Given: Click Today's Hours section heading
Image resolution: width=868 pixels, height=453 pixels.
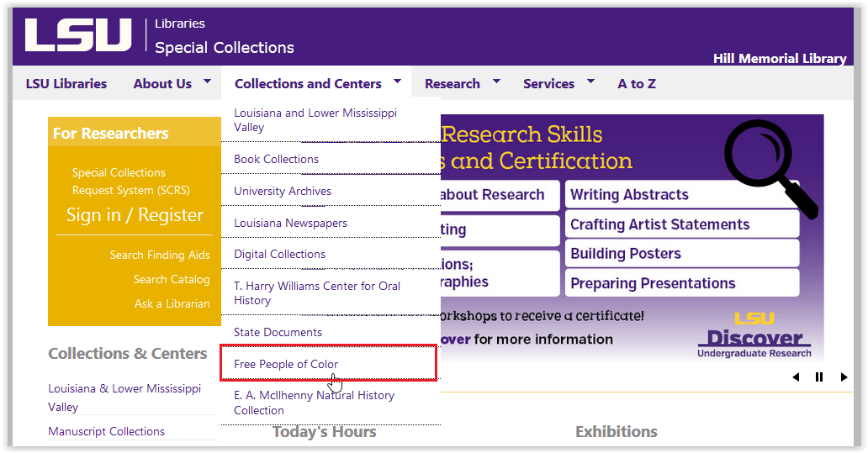Looking at the screenshot, I should tap(325, 432).
